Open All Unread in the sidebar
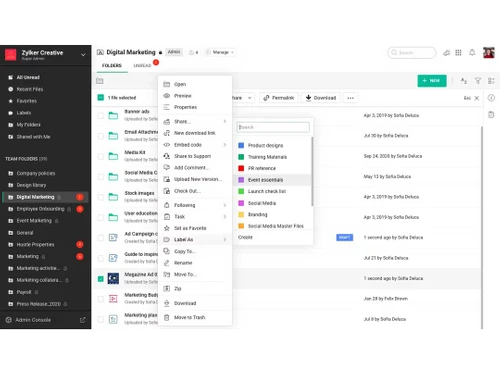The image size is (500, 375). point(28,77)
